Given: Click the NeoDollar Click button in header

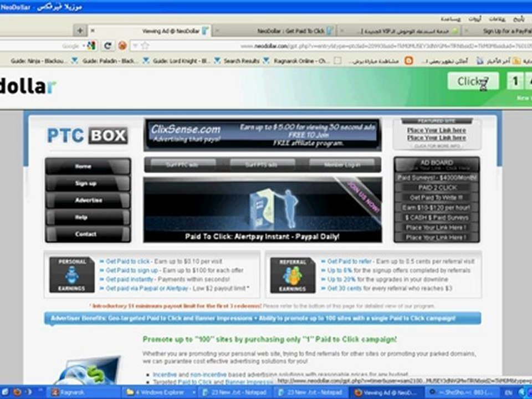Looking at the screenshot, I should [x=473, y=81].
